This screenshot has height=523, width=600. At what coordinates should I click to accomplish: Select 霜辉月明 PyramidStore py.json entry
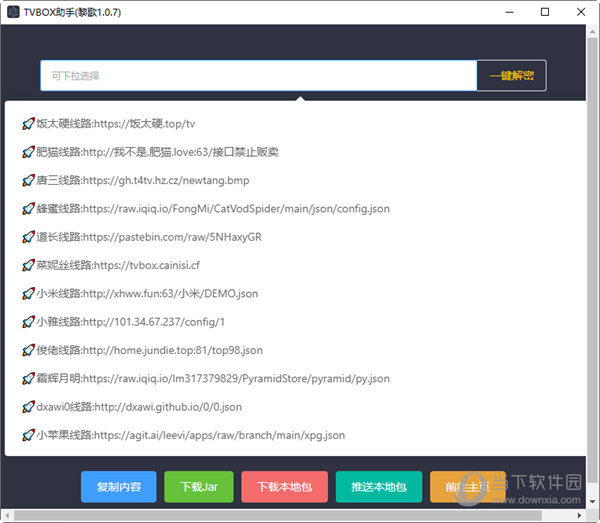pyautogui.click(x=295, y=379)
